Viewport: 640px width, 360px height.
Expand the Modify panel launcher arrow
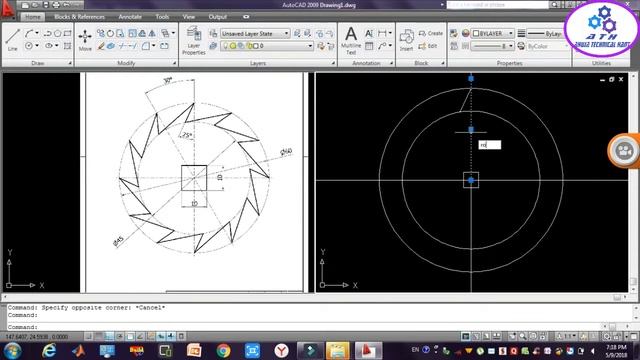pyautogui.click(x=174, y=63)
